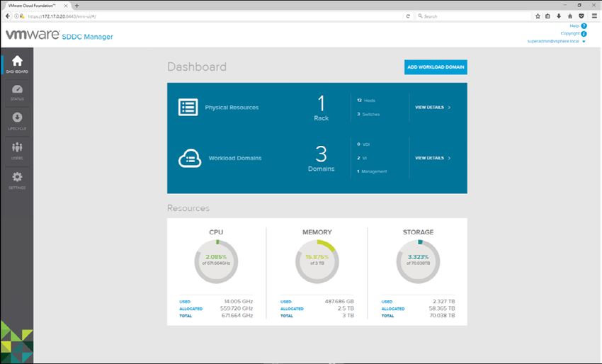Screen dimensions: 602x364
Task: Click the browser Search field
Action: point(473,16)
